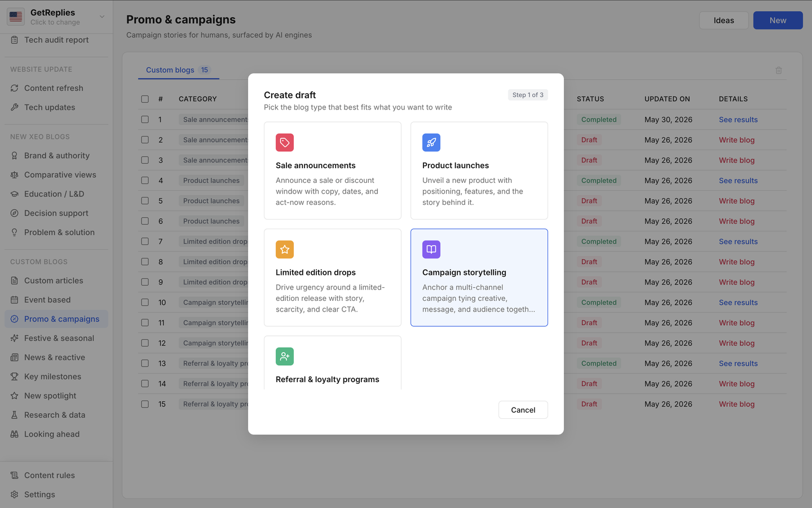Click the Completed status in row 4
The image size is (812, 508).
click(599, 181)
